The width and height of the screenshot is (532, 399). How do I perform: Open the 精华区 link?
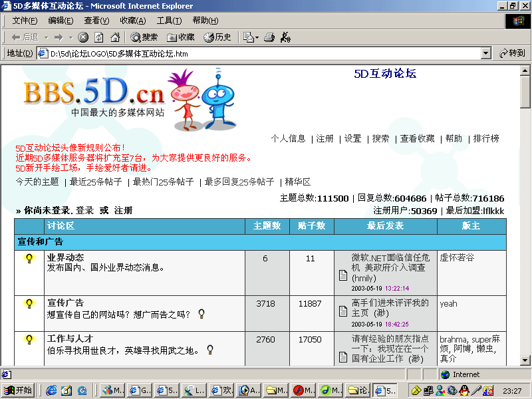point(297,182)
